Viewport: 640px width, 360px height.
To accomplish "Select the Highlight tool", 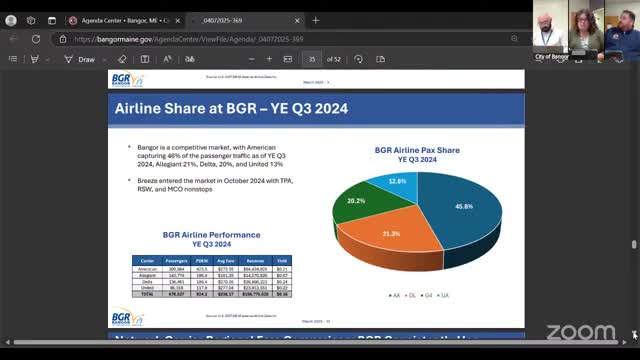I will 35,59.
